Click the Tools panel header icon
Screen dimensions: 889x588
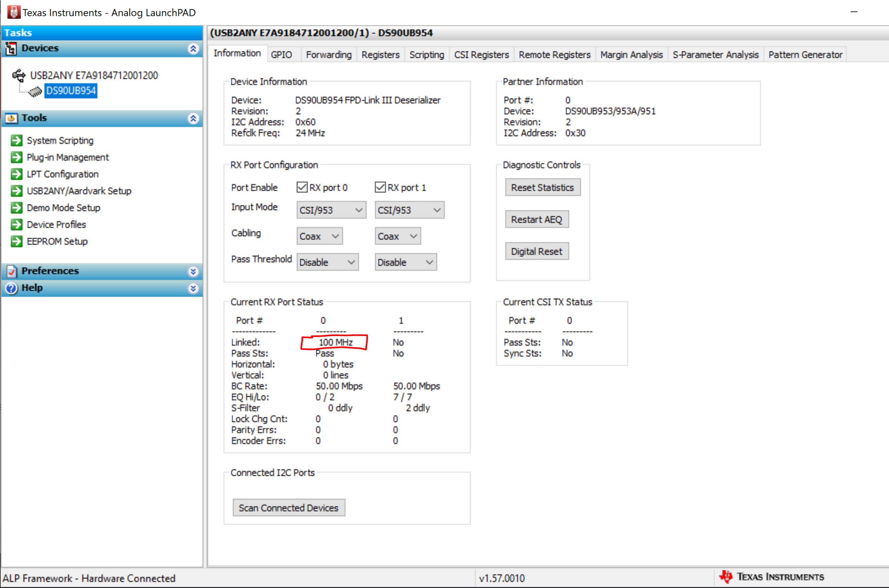11,118
